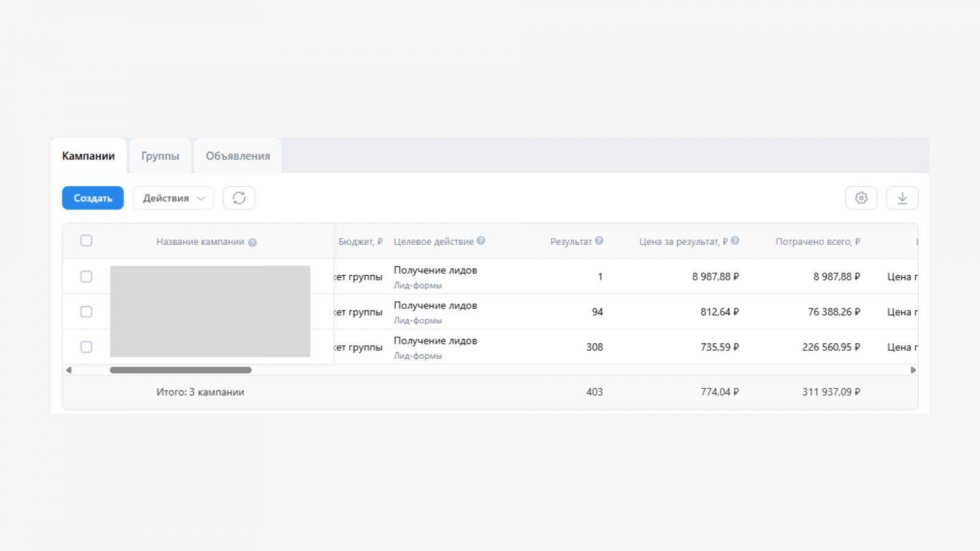Click the horizontal scrollbar thumb
Image resolution: width=980 pixels, height=551 pixels.
[x=181, y=370]
